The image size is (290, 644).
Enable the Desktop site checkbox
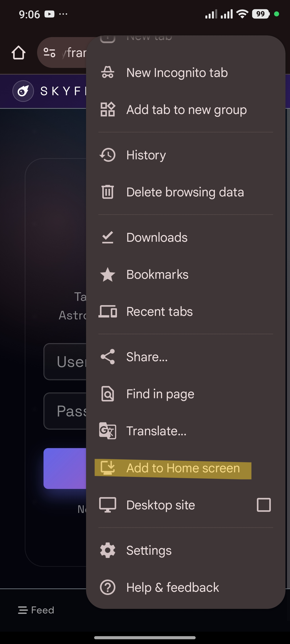coord(263,505)
